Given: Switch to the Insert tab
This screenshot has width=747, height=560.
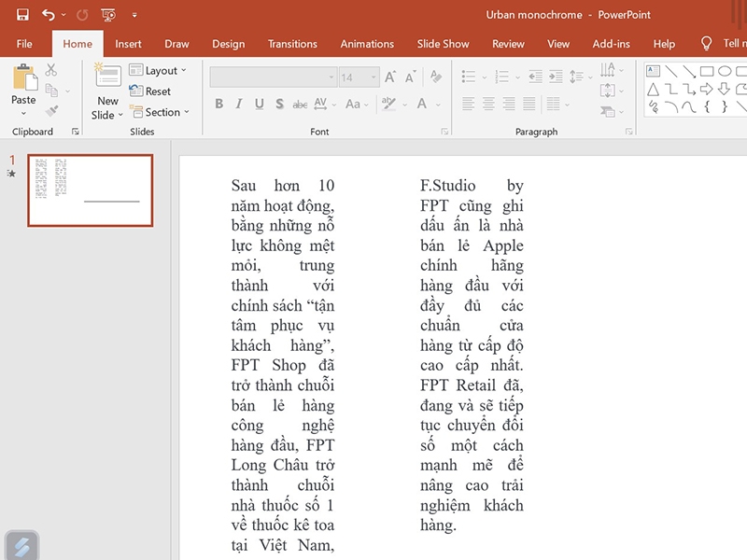Looking at the screenshot, I should (128, 44).
